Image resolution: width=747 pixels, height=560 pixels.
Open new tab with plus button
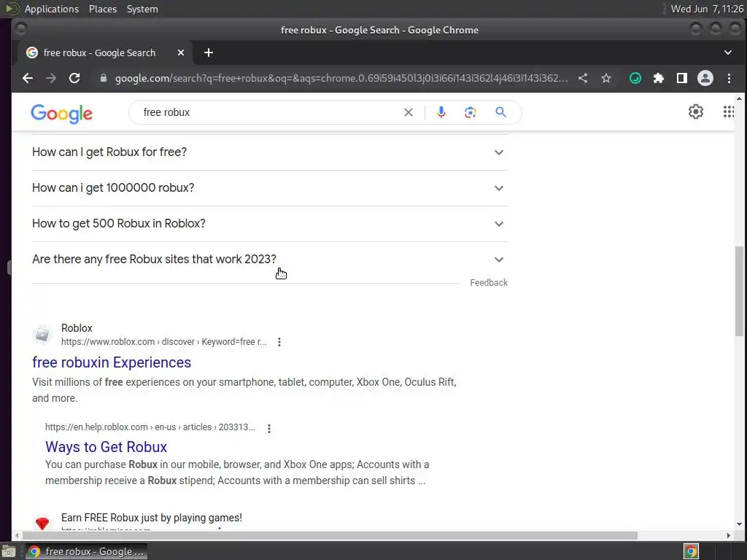209,52
